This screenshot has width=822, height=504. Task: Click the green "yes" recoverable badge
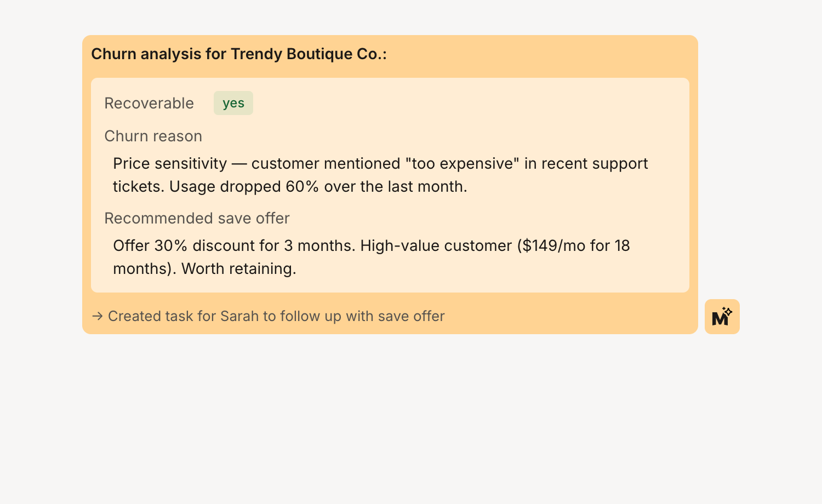(x=233, y=103)
